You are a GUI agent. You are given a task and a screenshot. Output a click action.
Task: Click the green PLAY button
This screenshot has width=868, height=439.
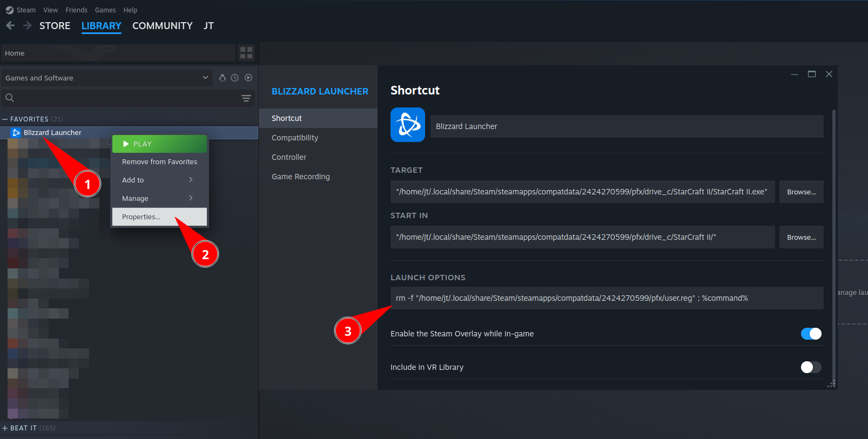pos(159,144)
